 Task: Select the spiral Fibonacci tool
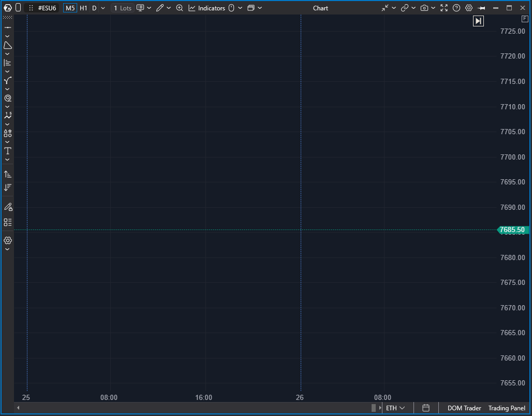[7, 98]
